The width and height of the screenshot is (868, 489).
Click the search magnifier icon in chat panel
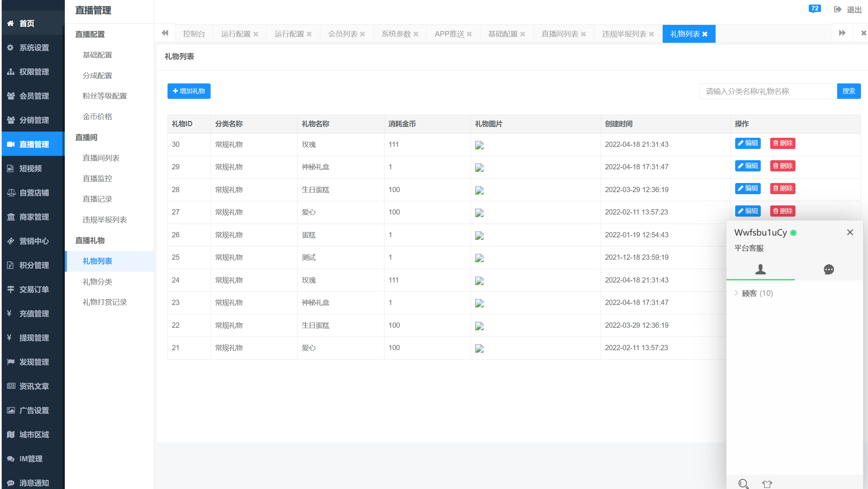click(x=743, y=484)
